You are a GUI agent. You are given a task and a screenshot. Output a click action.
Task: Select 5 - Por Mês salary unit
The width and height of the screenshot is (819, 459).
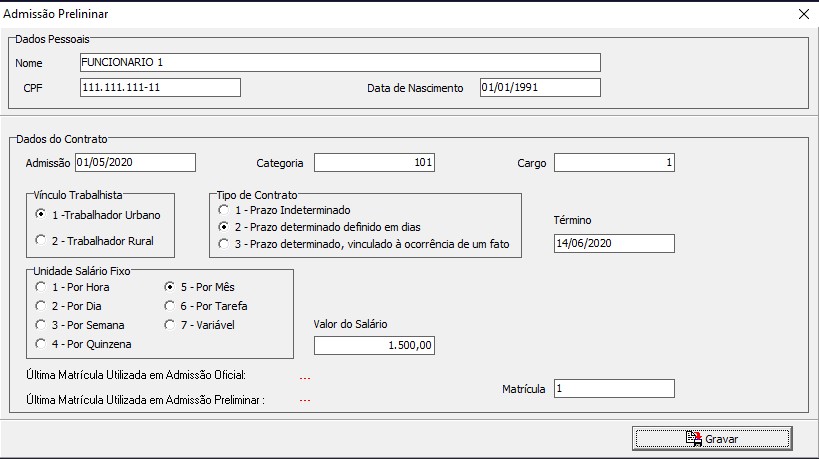click(169, 287)
